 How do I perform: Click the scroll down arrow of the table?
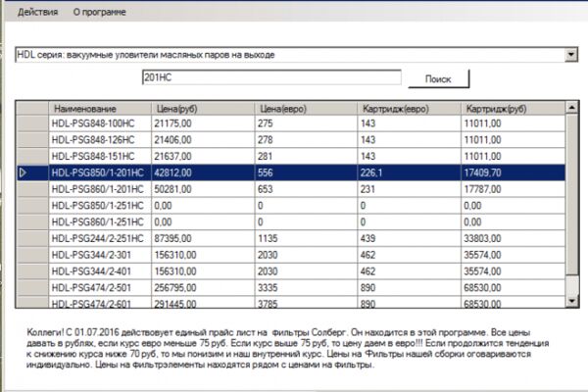coord(572,301)
